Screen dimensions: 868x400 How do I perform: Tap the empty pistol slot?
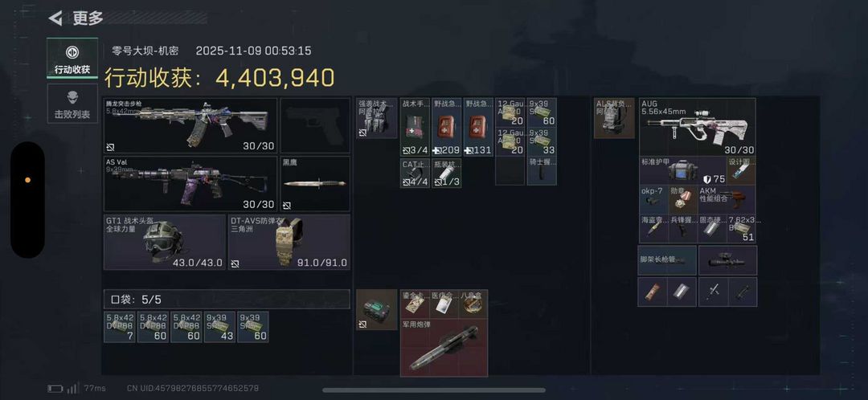tap(316, 125)
